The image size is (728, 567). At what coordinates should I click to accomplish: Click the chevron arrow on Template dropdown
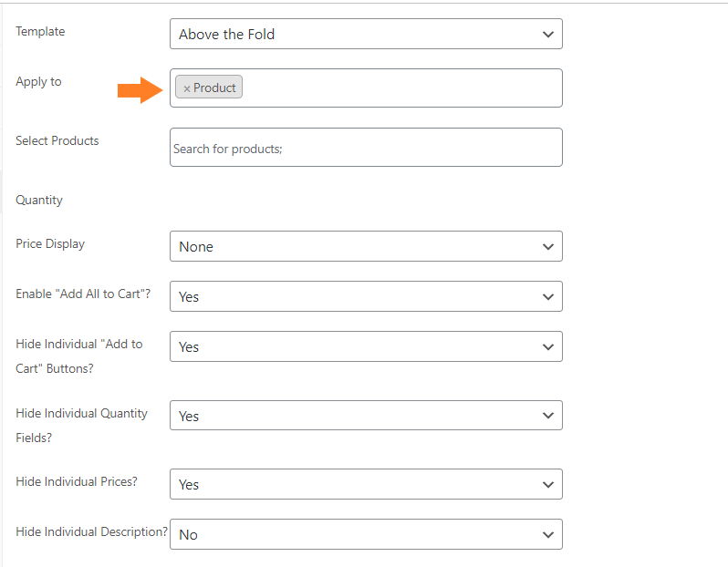pyautogui.click(x=548, y=35)
